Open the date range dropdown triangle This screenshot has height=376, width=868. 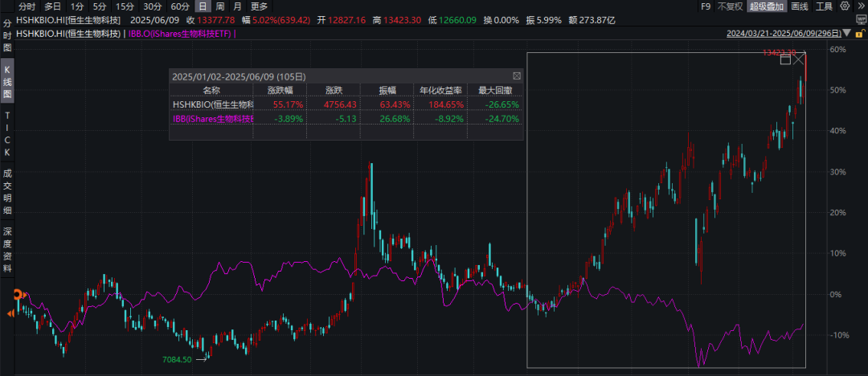point(847,34)
